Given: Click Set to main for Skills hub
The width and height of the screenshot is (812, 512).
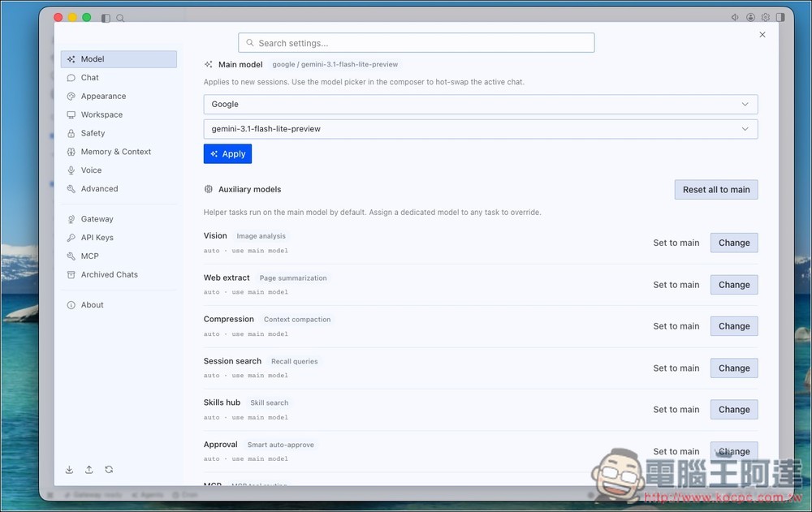Looking at the screenshot, I should coord(676,410).
